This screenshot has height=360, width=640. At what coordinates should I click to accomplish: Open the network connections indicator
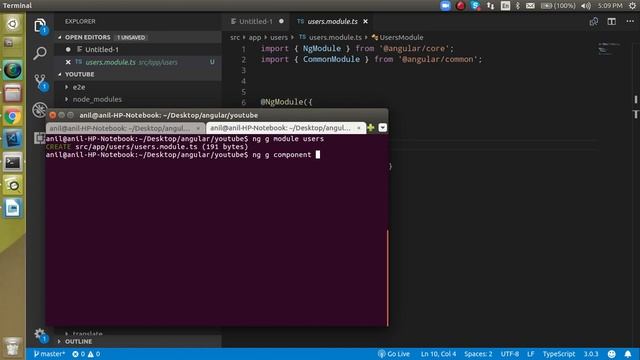(490, 6)
